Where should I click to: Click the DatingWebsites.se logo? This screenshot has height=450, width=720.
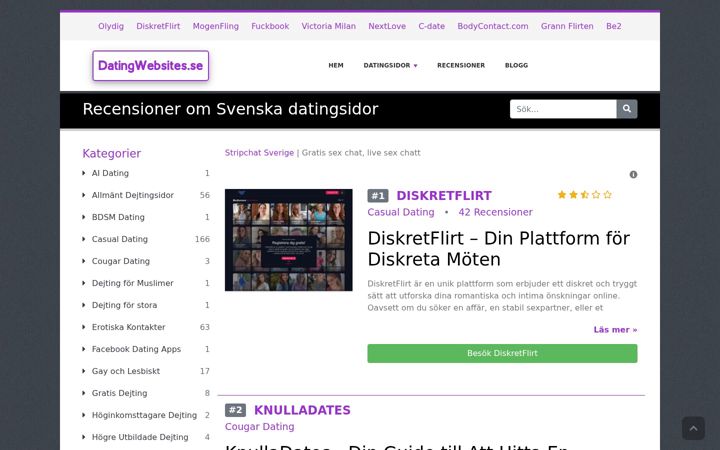point(151,66)
